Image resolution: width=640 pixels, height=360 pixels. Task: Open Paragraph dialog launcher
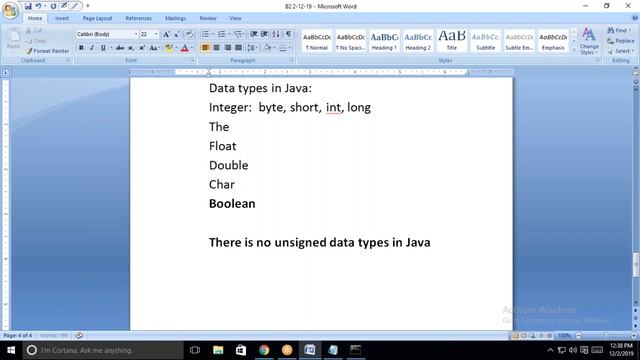[291, 60]
